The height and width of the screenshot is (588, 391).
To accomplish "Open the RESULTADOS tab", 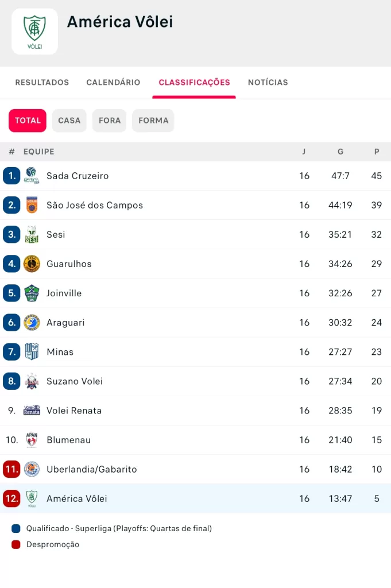I will [x=42, y=83].
